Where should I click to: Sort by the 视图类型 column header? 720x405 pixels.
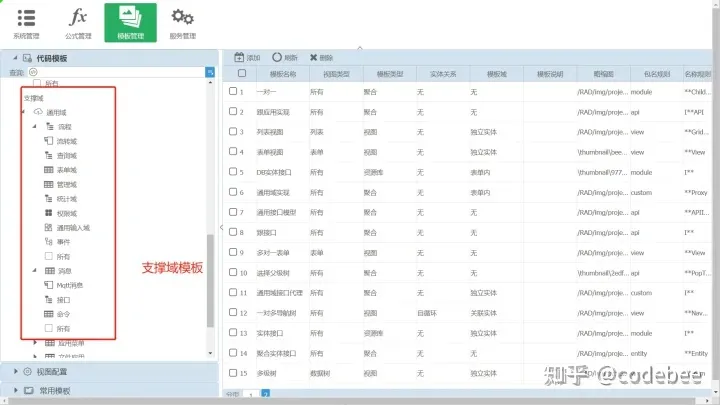pos(336,73)
